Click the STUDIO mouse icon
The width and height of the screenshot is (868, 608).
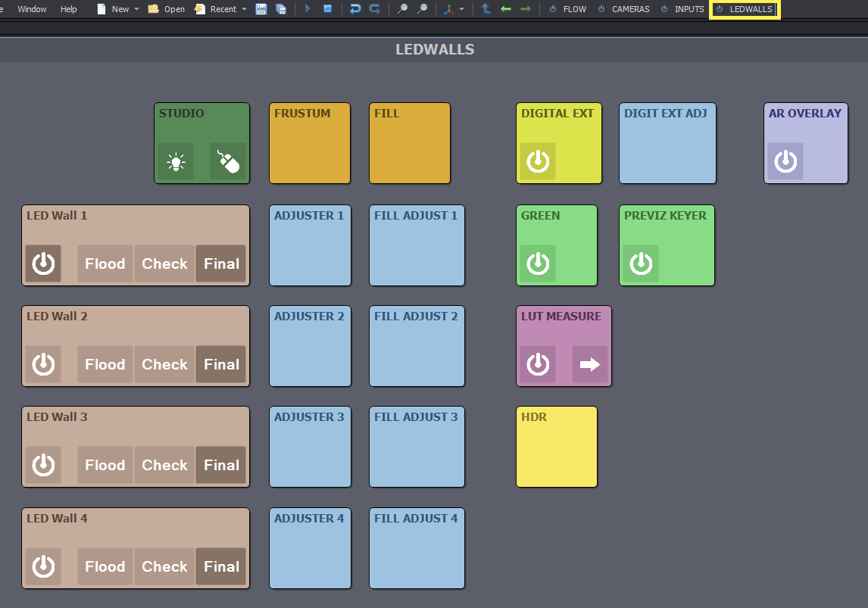click(228, 161)
